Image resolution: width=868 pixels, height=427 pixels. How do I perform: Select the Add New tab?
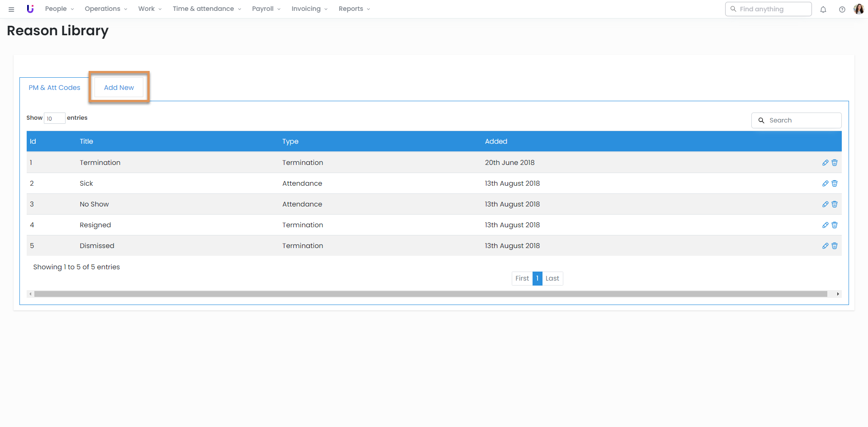click(x=119, y=88)
